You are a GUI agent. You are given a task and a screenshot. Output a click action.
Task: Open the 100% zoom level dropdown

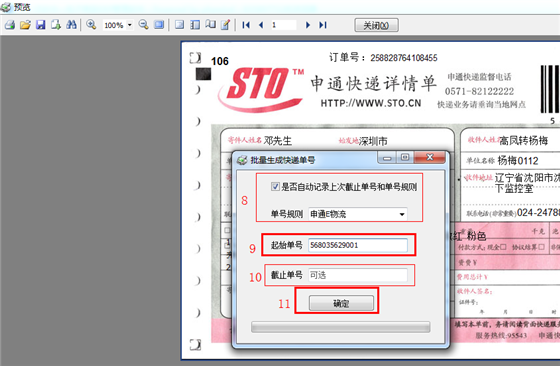(130, 25)
